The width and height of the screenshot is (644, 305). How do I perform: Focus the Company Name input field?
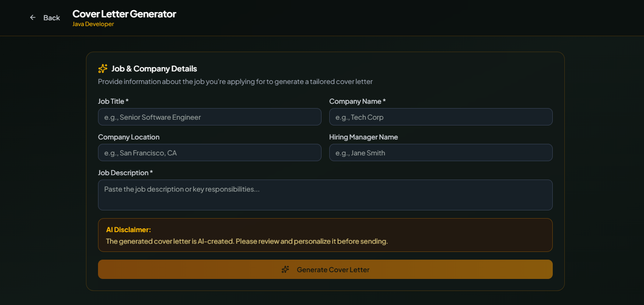coord(441,117)
